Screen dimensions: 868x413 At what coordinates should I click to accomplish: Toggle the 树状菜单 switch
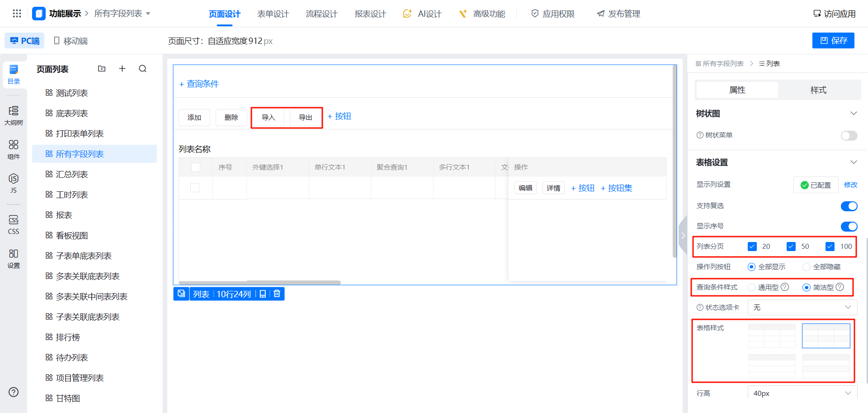point(849,135)
